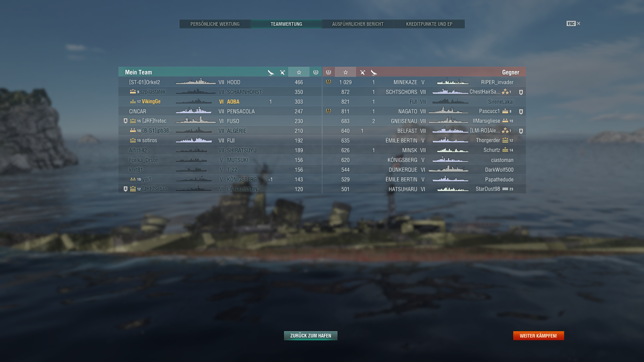Sort my team by base XP star

point(299,72)
